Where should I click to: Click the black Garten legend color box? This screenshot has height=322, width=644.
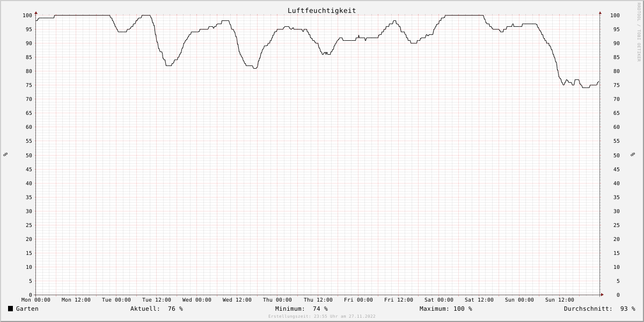(x=10, y=309)
